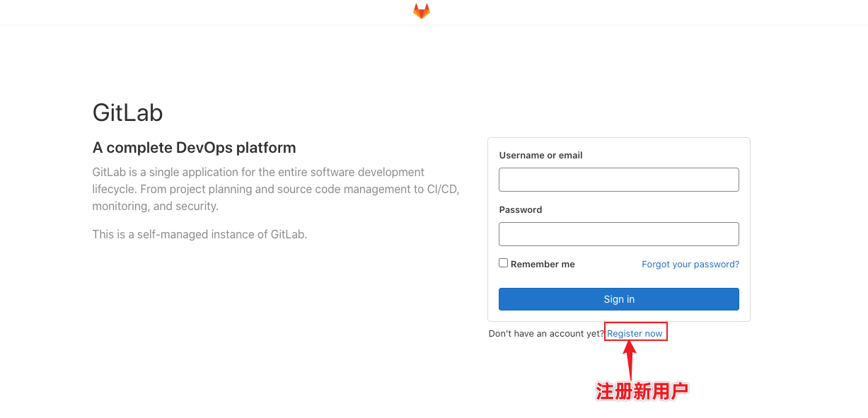Enable the Remember me checkbox
The image size is (868, 418).
pyautogui.click(x=504, y=263)
